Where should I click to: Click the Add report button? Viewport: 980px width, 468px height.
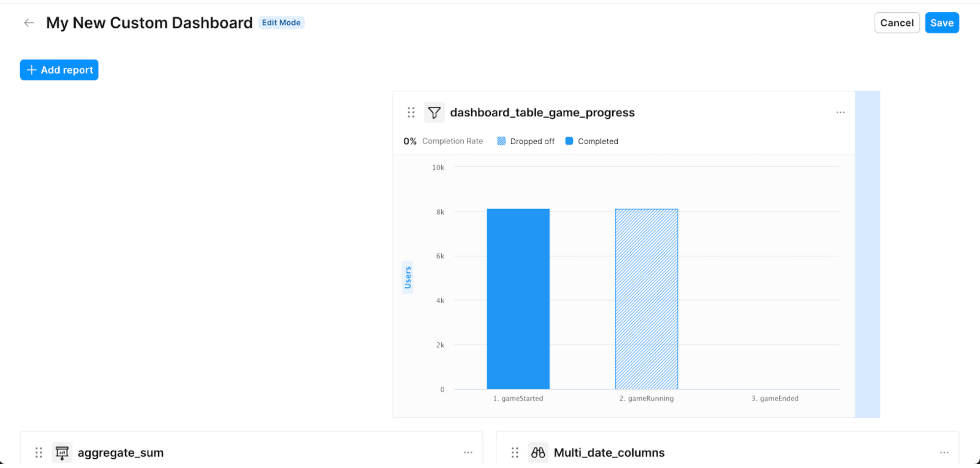[x=59, y=70]
